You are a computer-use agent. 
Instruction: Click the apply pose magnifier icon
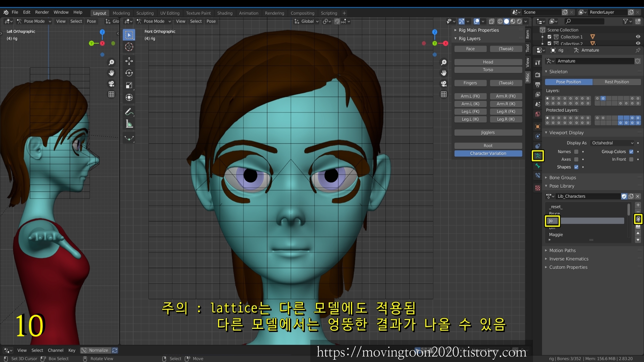click(x=638, y=219)
